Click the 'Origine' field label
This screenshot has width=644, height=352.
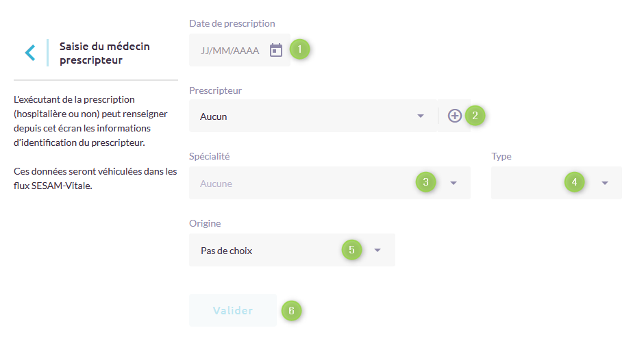(205, 223)
